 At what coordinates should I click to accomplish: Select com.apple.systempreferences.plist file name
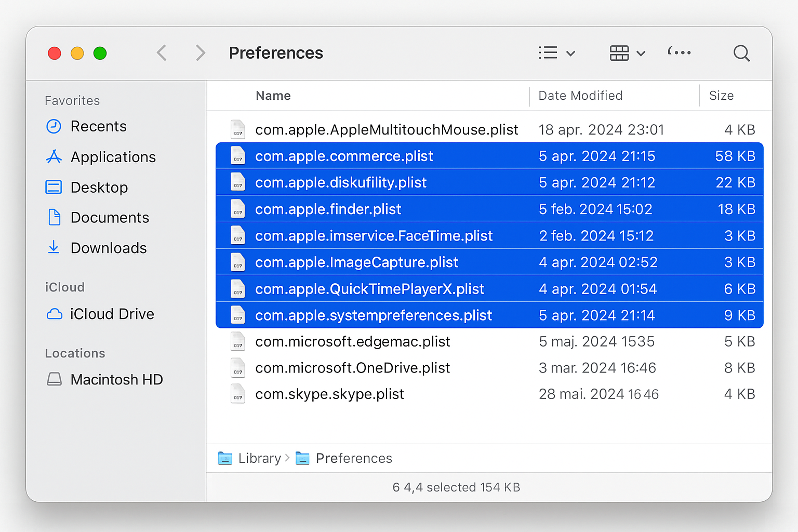373,315
